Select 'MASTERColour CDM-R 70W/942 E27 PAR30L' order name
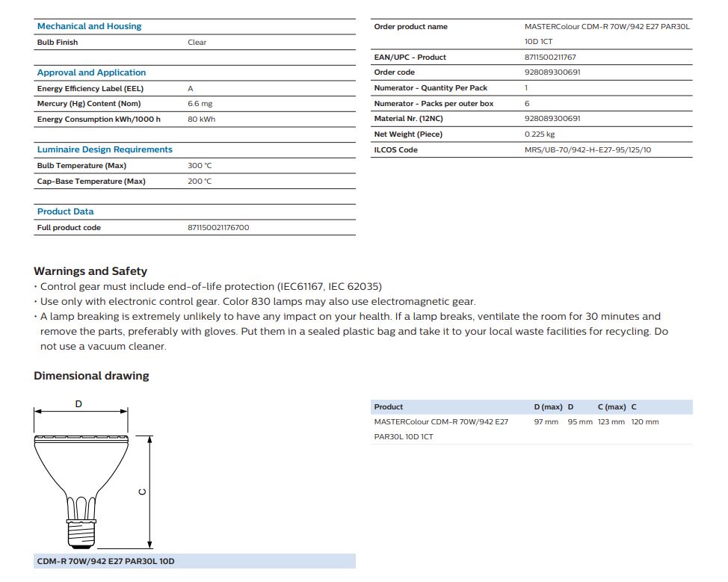 pos(607,26)
